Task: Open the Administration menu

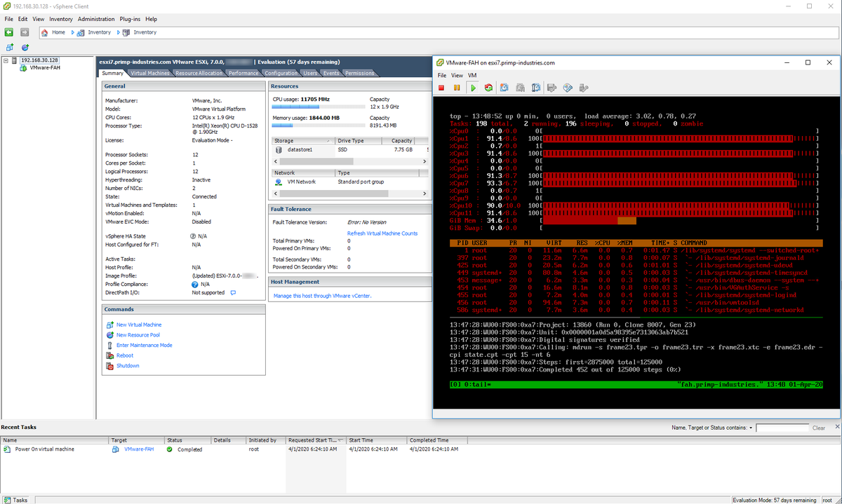Action: pos(96,19)
